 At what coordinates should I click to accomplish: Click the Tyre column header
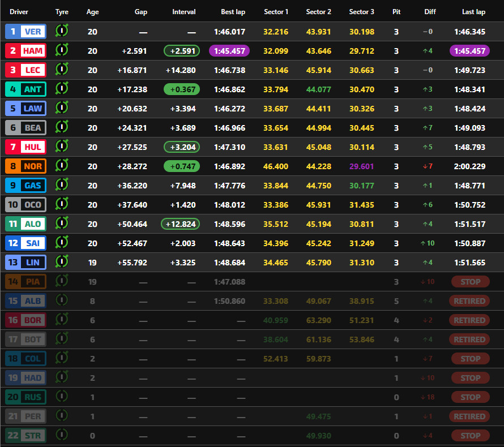point(62,12)
